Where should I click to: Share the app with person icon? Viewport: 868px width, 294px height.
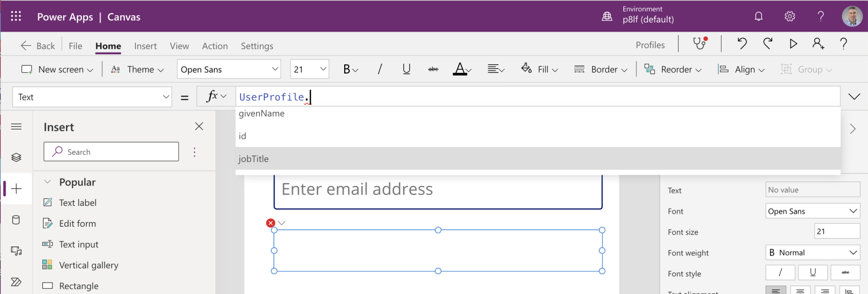[x=818, y=44]
